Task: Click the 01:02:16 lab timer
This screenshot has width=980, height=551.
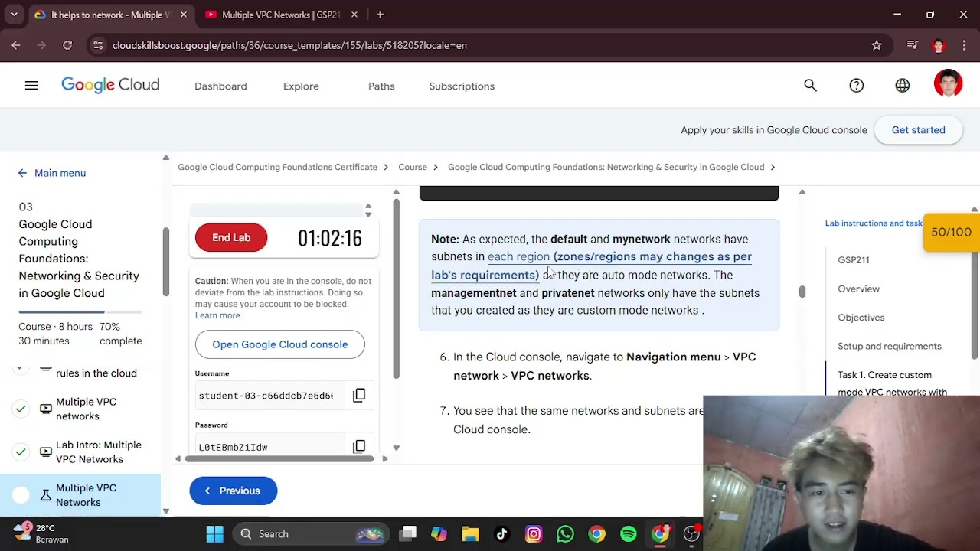Action: (x=330, y=238)
